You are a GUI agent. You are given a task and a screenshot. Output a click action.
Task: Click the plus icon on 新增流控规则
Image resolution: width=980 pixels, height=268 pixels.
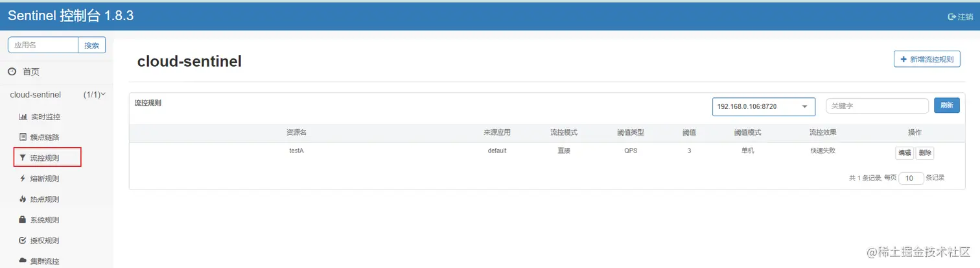coord(904,59)
